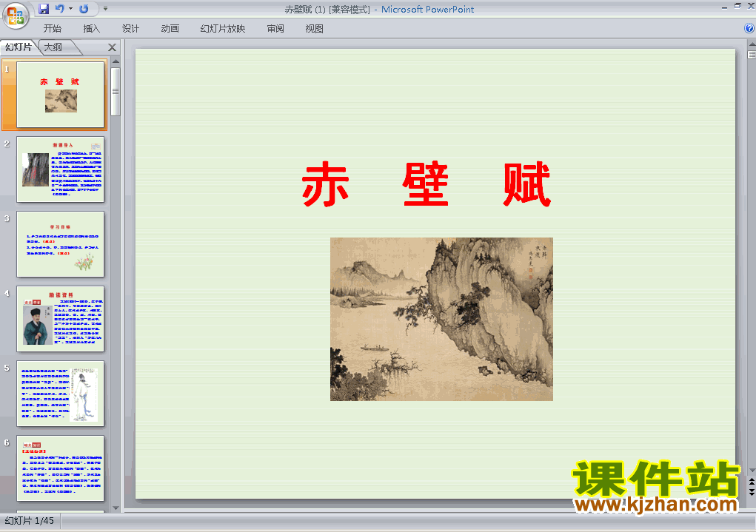The image size is (756, 532).
Task: Close the slide thumbnails pane
Action: pyautogui.click(x=112, y=47)
